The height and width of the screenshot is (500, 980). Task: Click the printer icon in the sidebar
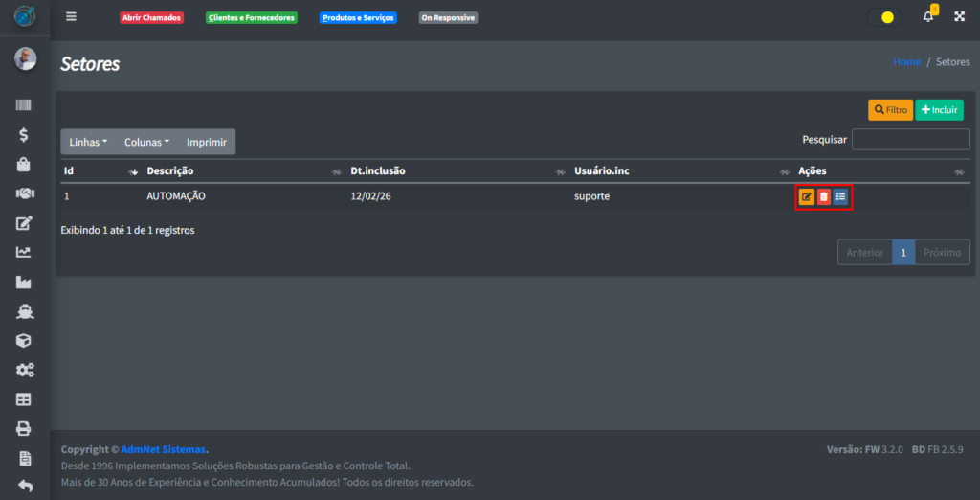point(24,428)
